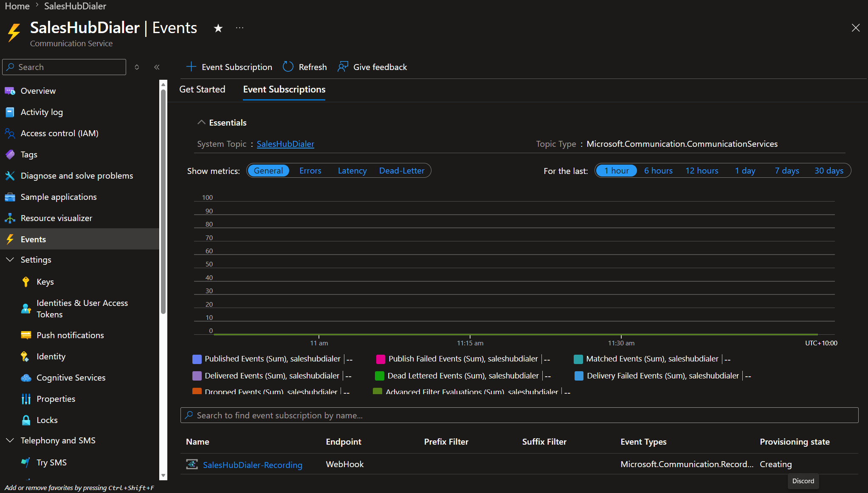Set time range to 6 hours
868x493 pixels.
tap(659, 171)
